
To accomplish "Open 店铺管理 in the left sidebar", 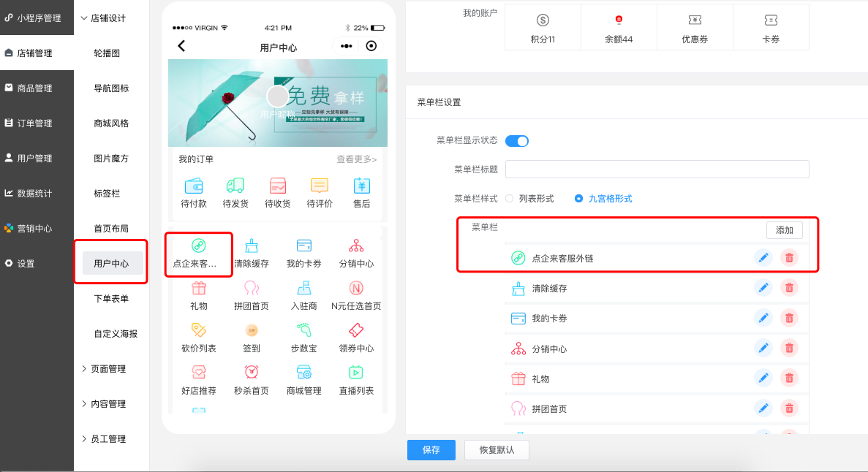I will (37, 53).
